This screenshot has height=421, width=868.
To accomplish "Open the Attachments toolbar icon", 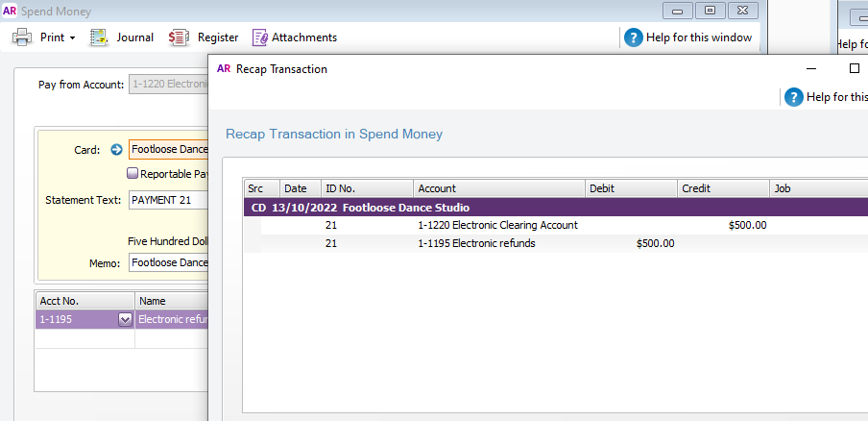I will (260, 37).
